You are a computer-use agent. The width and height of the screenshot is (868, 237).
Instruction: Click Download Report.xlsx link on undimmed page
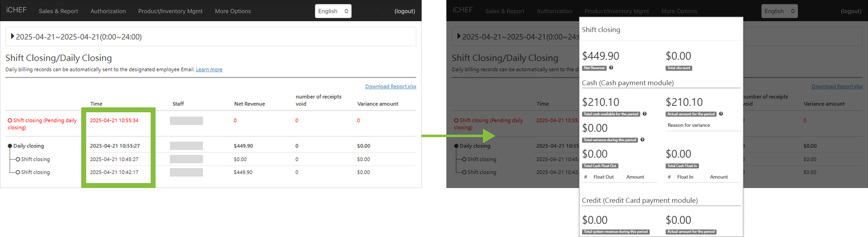click(x=391, y=86)
